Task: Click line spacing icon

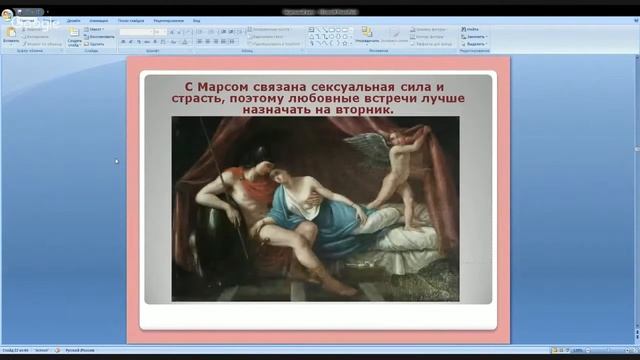Action: (239, 32)
